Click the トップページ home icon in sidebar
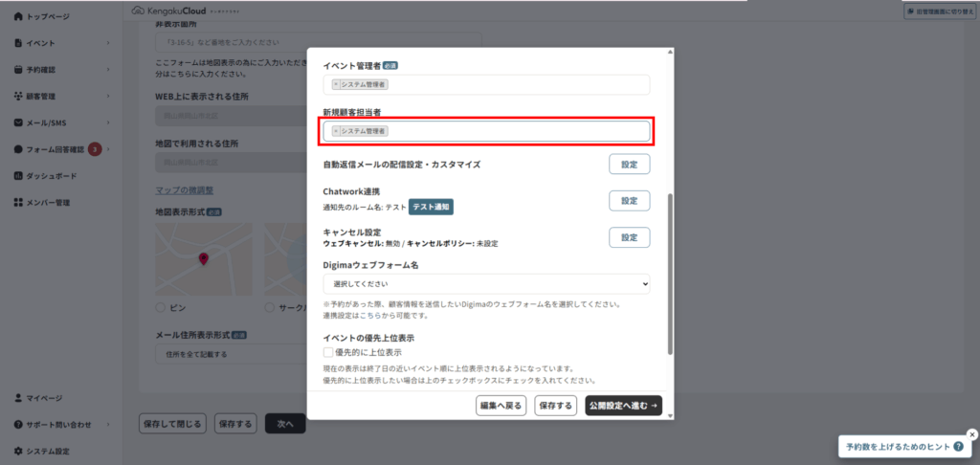 (x=18, y=17)
